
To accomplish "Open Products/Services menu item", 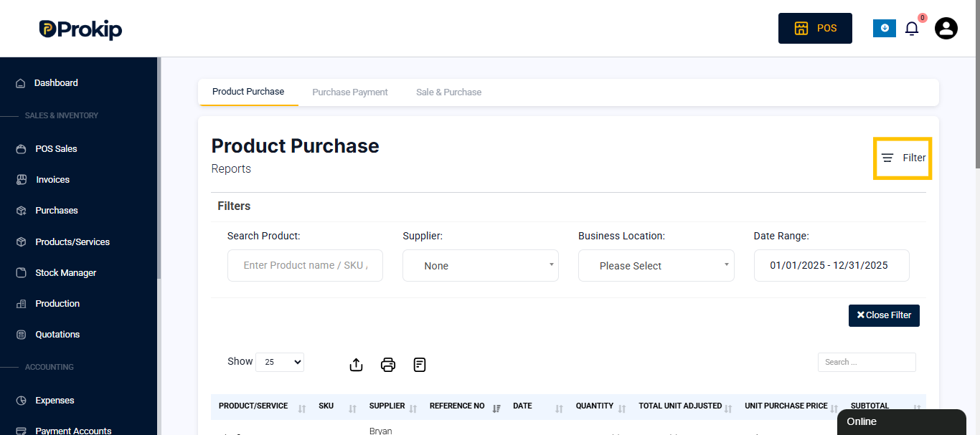I will [72, 242].
